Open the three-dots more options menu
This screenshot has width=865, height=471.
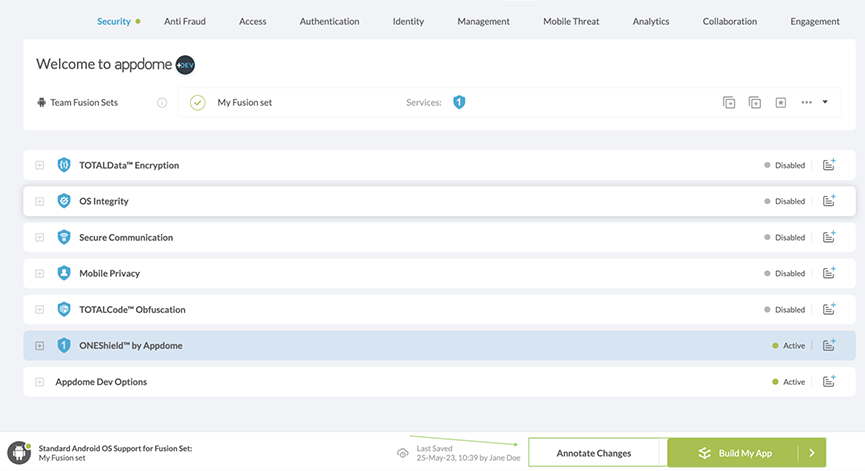(806, 102)
